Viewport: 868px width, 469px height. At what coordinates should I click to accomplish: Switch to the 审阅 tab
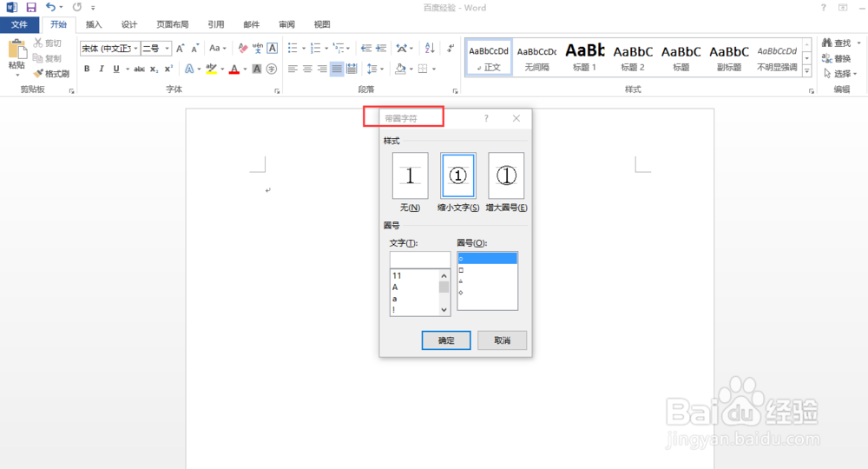286,24
